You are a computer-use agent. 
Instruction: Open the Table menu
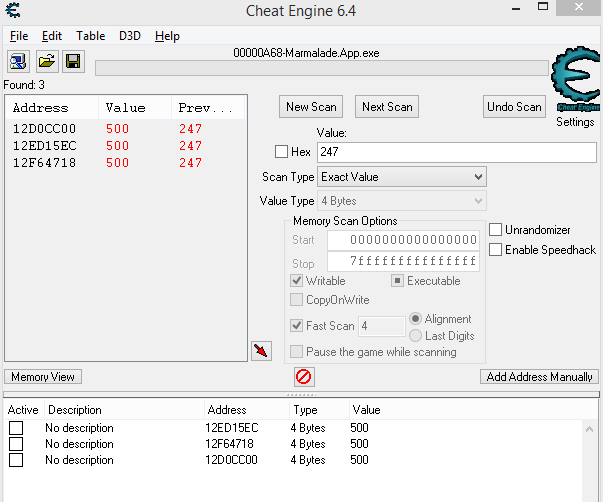pos(90,36)
